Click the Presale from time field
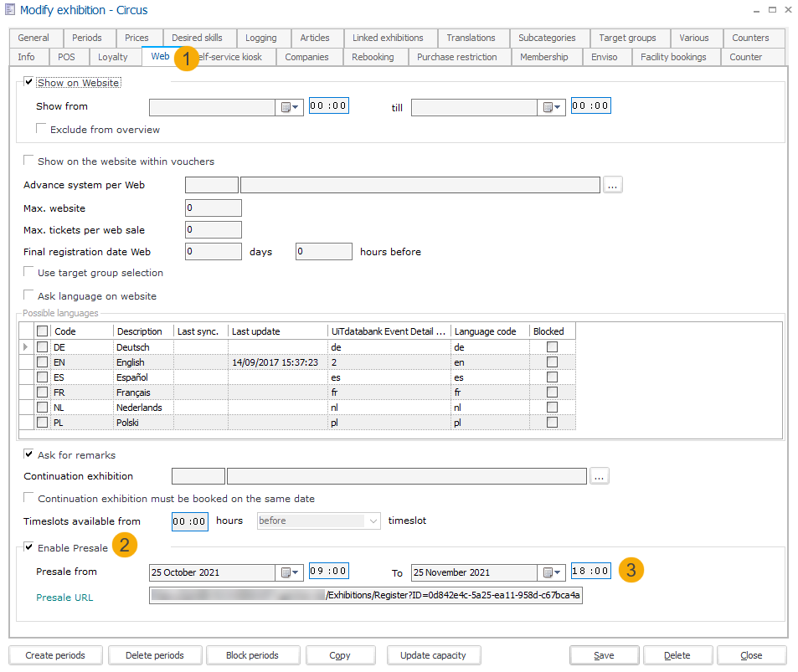This screenshot has width=798, height=672. [x=328, y=572]
